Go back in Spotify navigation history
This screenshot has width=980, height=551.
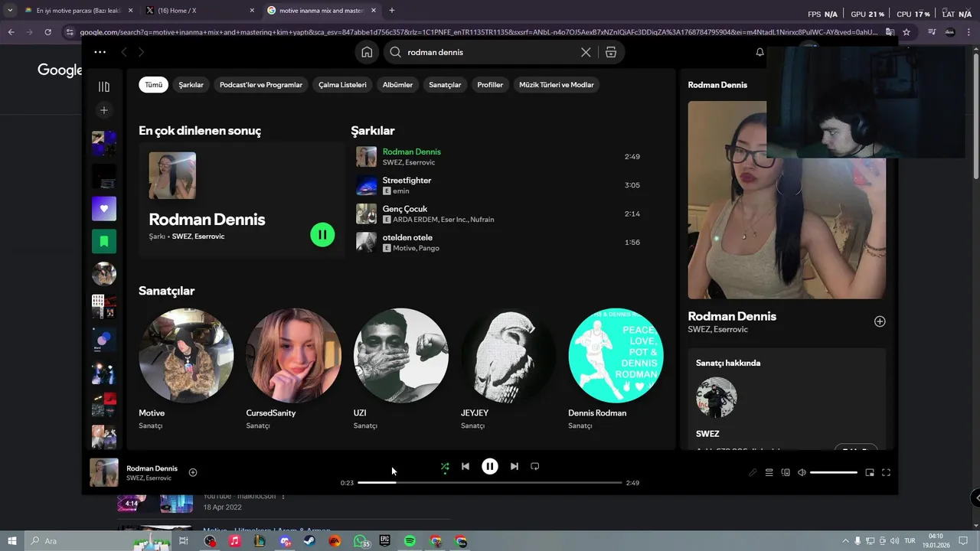pos(124,52)
